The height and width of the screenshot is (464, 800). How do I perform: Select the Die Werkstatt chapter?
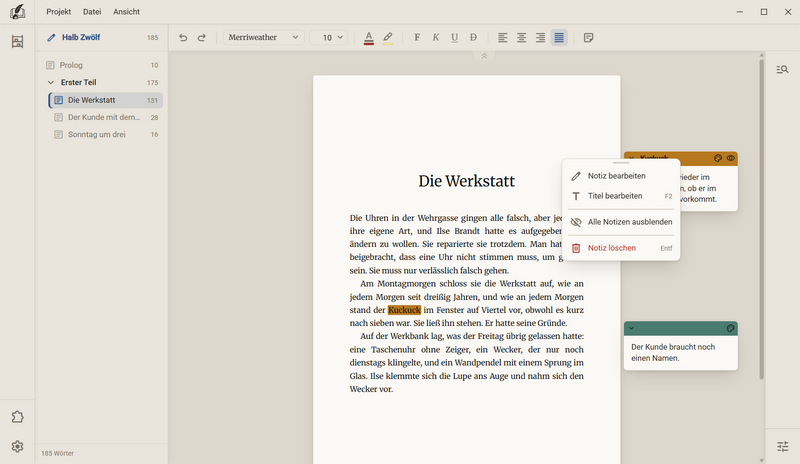pos(106,100)
